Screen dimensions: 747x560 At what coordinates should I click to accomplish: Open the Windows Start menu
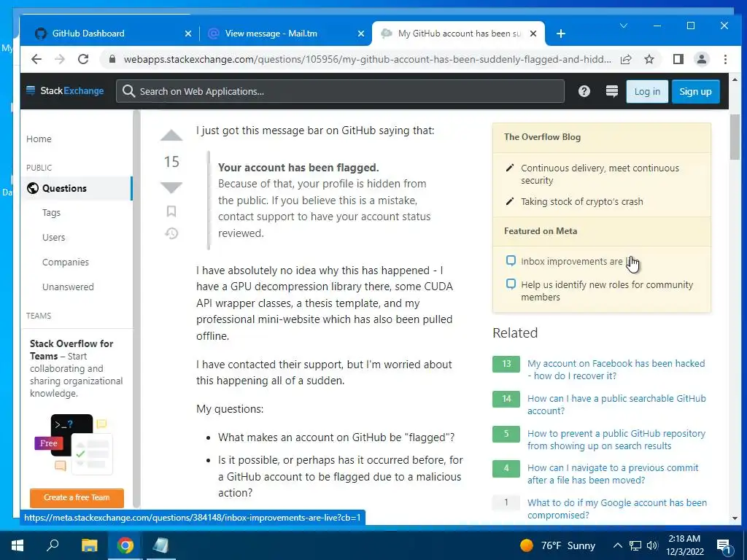coord(18,545)
